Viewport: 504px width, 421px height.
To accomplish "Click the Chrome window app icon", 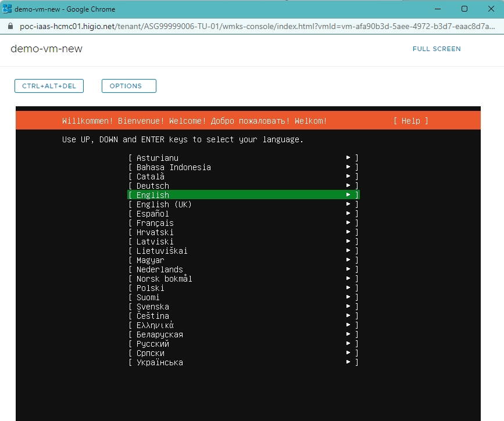I will [x=8, y=9].
